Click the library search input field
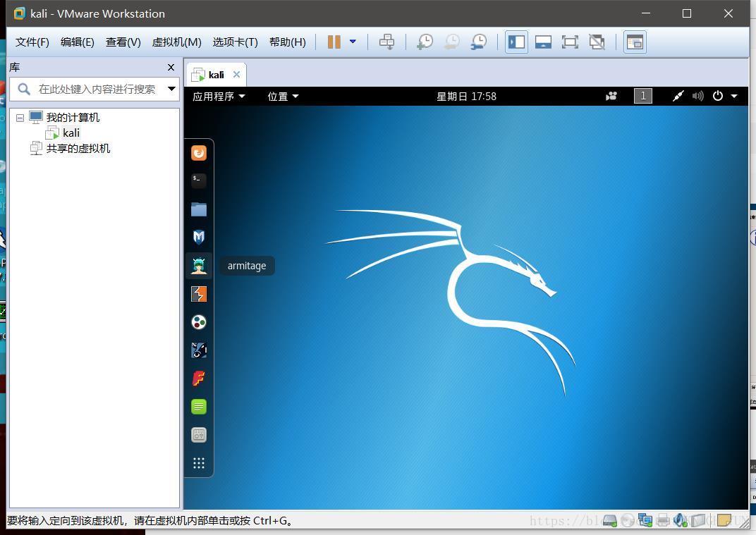 [97, 89]
